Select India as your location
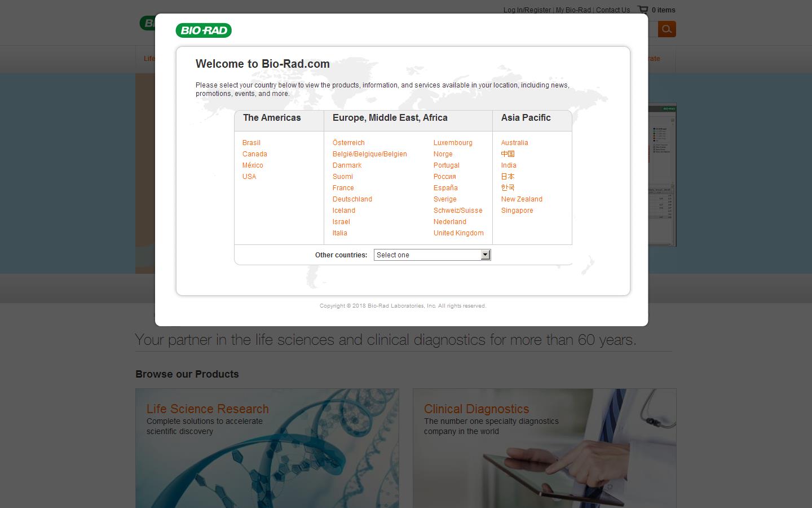This screenshot has height=508, width=812. (509, 165)
